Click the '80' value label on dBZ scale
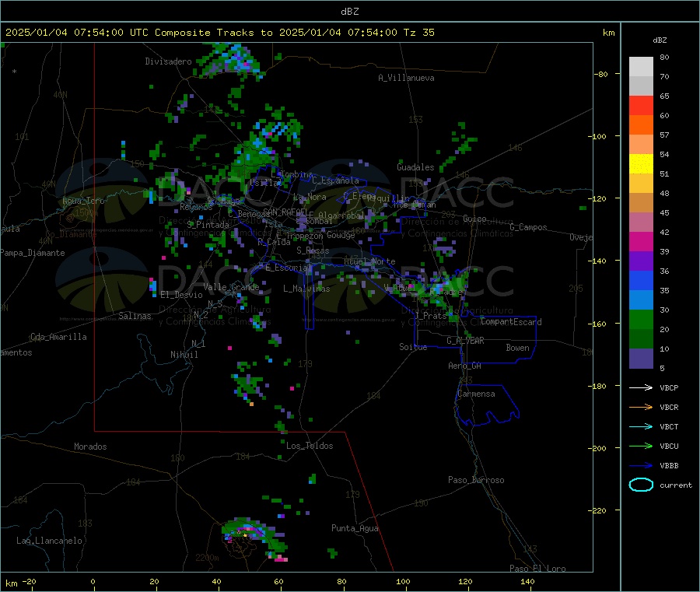 664,57
